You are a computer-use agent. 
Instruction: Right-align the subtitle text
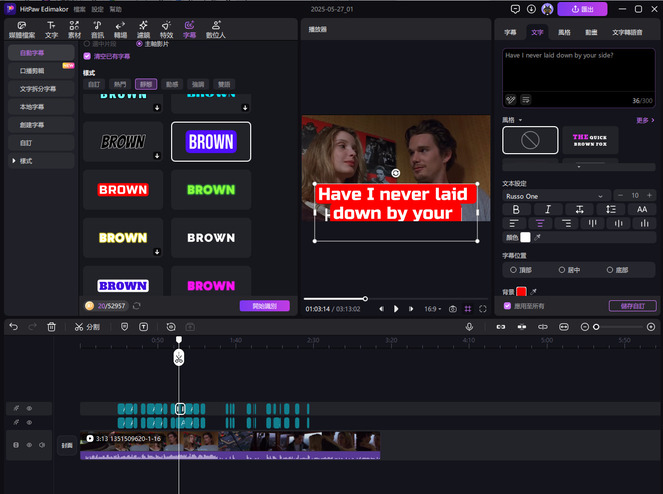click(566, 223)
